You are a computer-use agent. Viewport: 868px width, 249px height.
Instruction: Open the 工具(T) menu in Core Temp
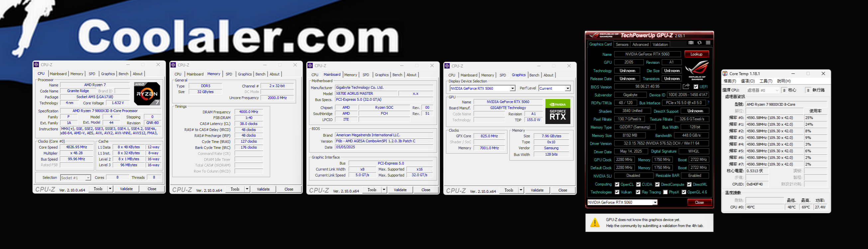766,81
